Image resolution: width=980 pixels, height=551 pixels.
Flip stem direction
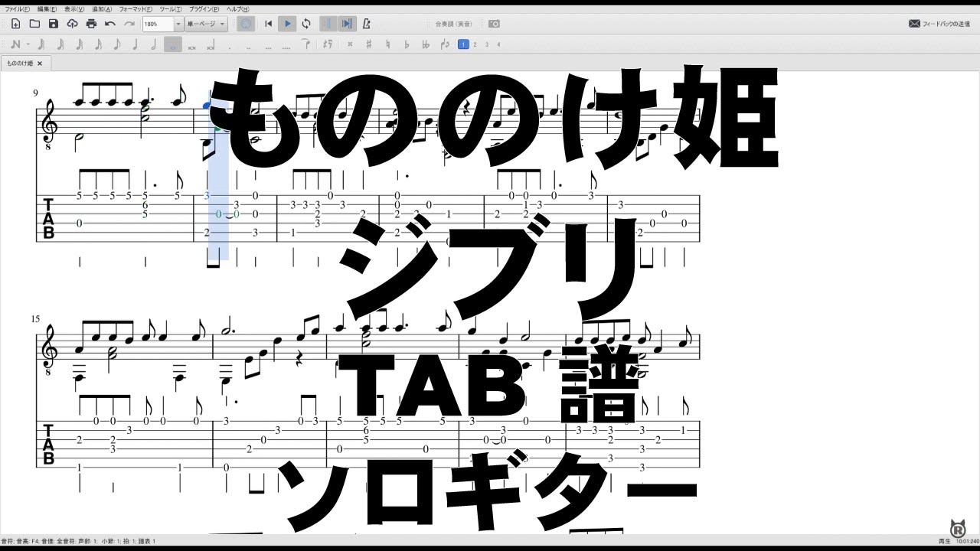(446, 44)
